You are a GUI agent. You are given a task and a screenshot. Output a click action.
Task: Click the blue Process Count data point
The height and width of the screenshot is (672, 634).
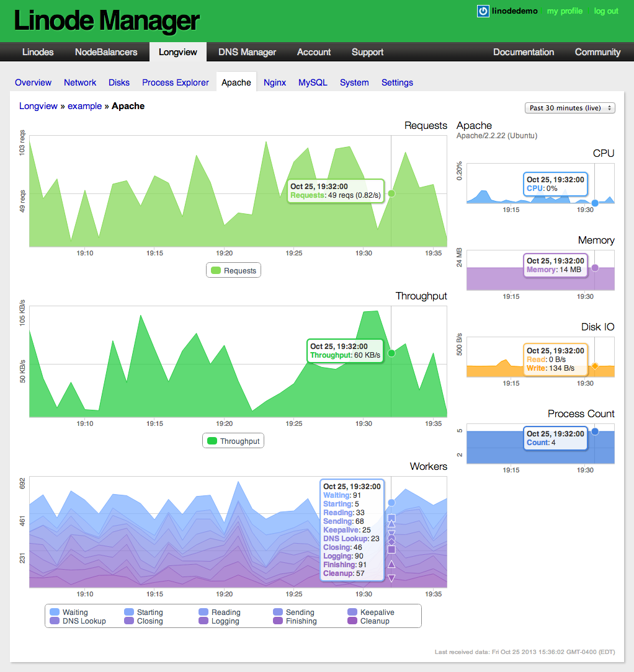595,431
